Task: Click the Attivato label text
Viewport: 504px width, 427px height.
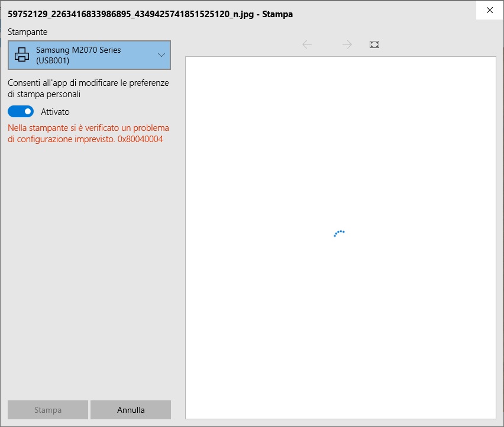Action: pos(55,112)
